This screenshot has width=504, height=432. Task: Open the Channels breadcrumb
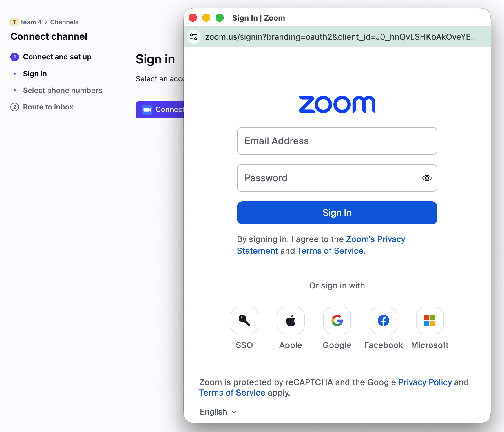(x=64, y=22)
